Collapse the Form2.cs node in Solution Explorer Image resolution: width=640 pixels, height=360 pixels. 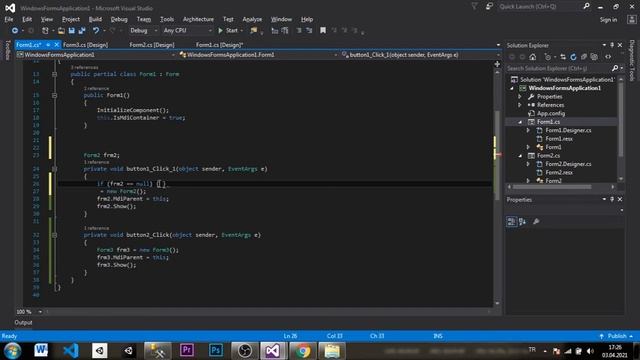(520, 156)
